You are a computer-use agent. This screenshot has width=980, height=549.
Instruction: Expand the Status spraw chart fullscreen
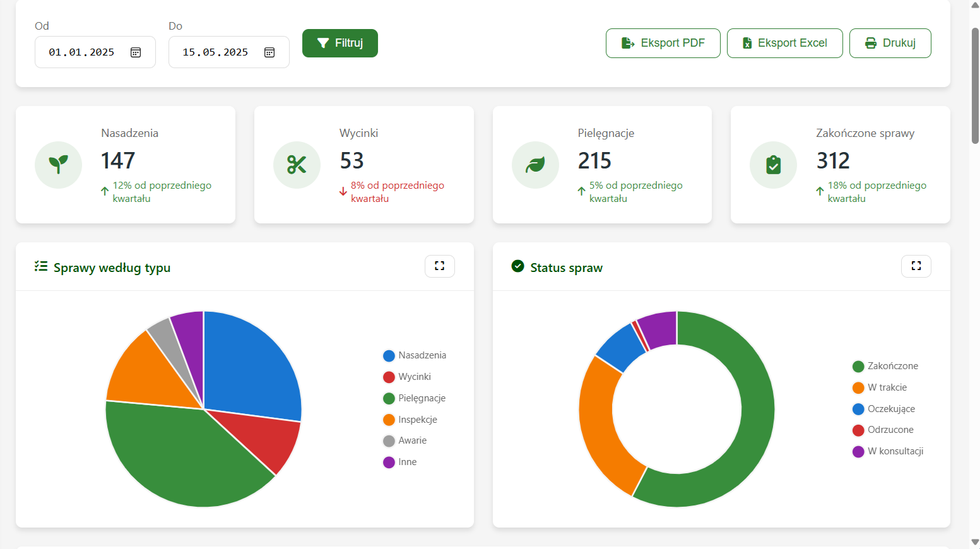(916, 266)
